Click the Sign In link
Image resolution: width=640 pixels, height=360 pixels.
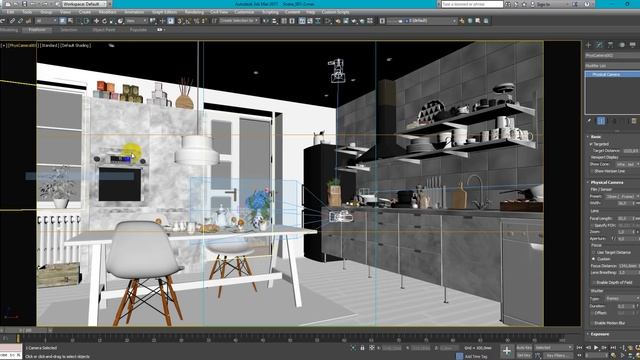(x=543, y=4)
